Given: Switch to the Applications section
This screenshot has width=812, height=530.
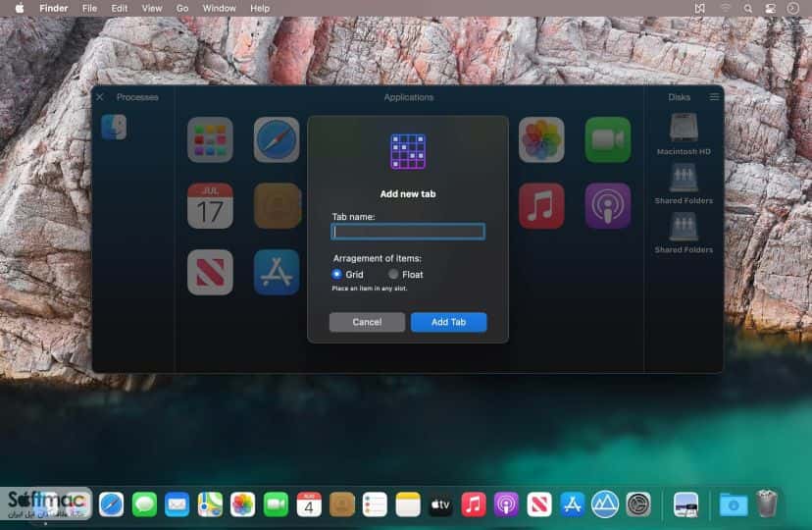Looking at the screenshot, I should tap(409, 97).
